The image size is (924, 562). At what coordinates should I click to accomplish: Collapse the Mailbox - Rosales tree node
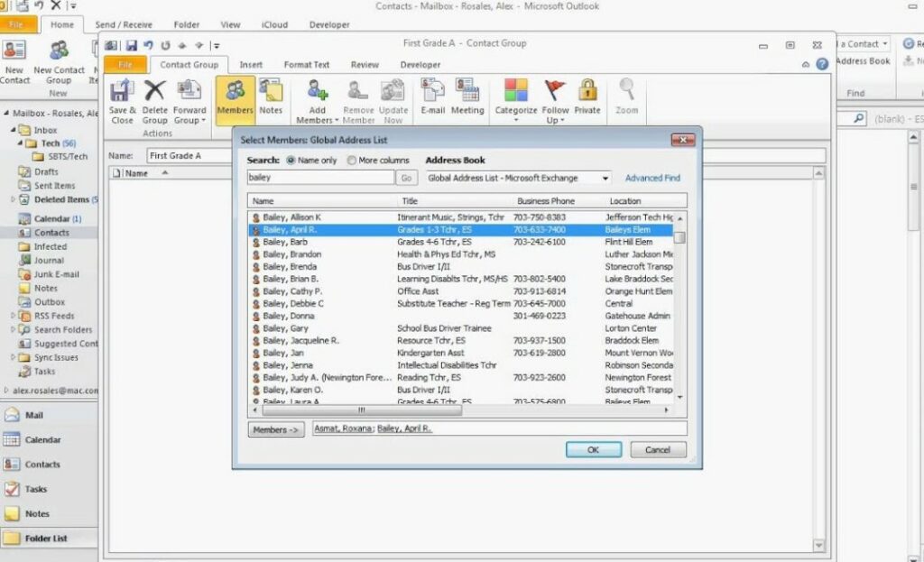pos(6,113)
